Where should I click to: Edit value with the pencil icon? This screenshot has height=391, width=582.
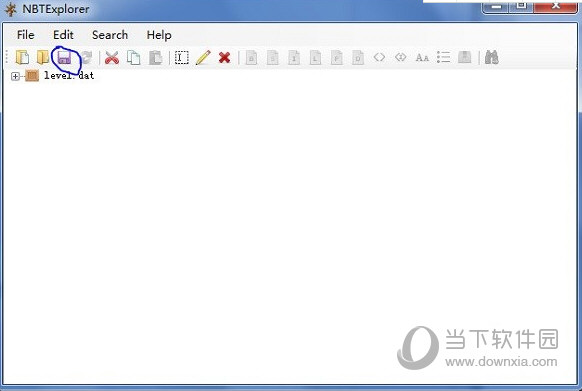click(x=203, y=58)
